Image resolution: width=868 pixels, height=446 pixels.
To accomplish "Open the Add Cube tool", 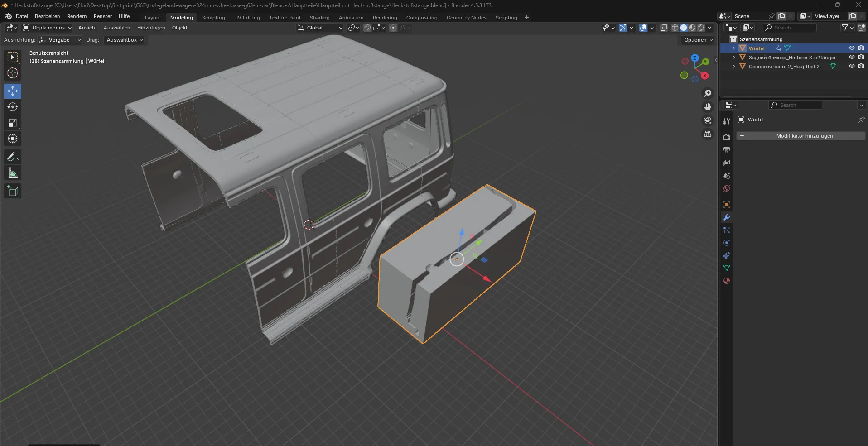I will pyautogui.click(x=13, y=191).
